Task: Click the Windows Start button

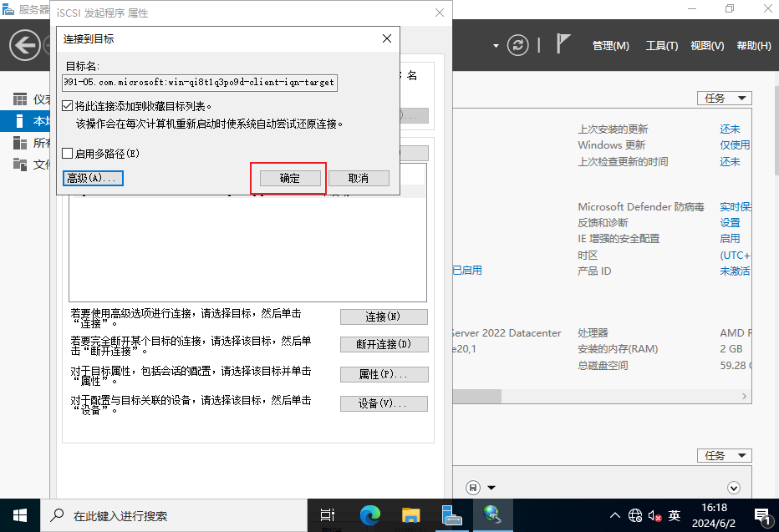Action: [19, 515]
